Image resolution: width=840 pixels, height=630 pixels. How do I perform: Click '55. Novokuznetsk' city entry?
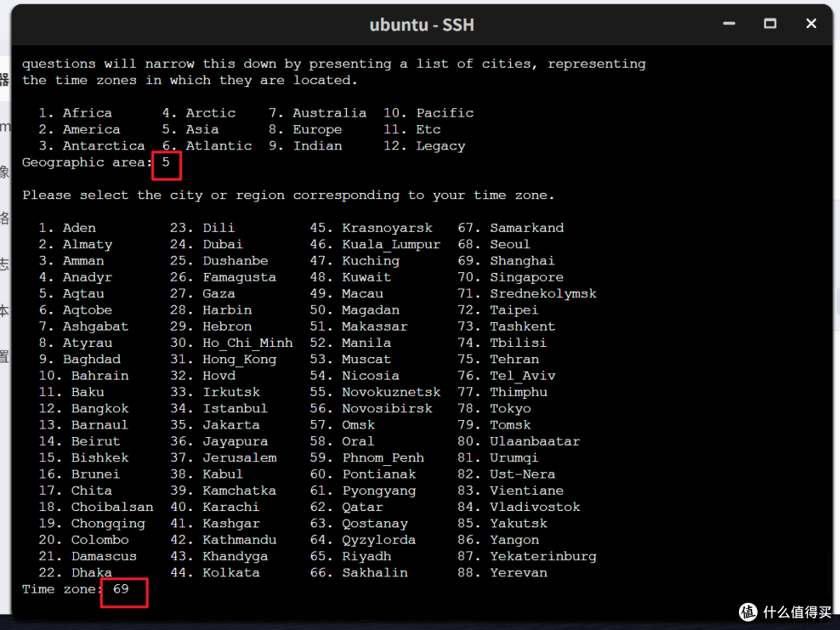[375, 391]
